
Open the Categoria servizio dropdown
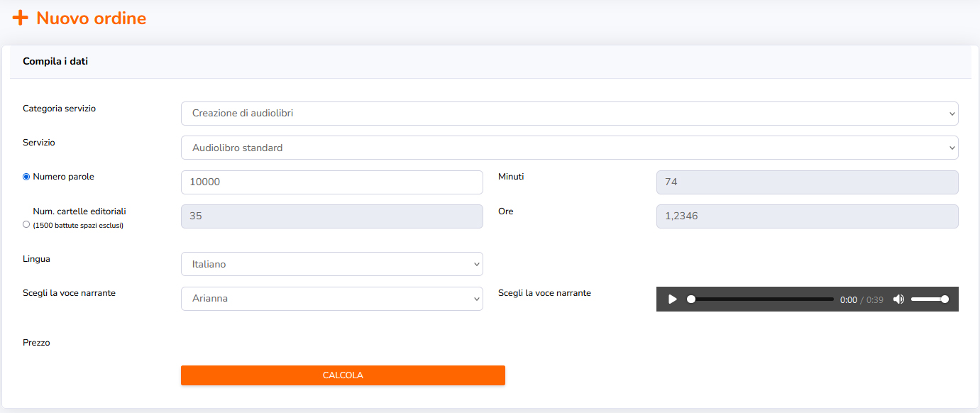point(570,114)
